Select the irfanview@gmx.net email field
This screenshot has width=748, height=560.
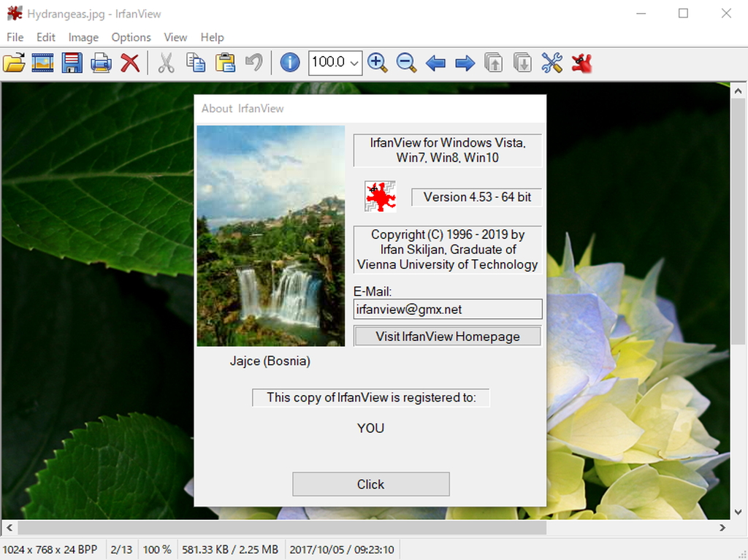tap(447, 309)
